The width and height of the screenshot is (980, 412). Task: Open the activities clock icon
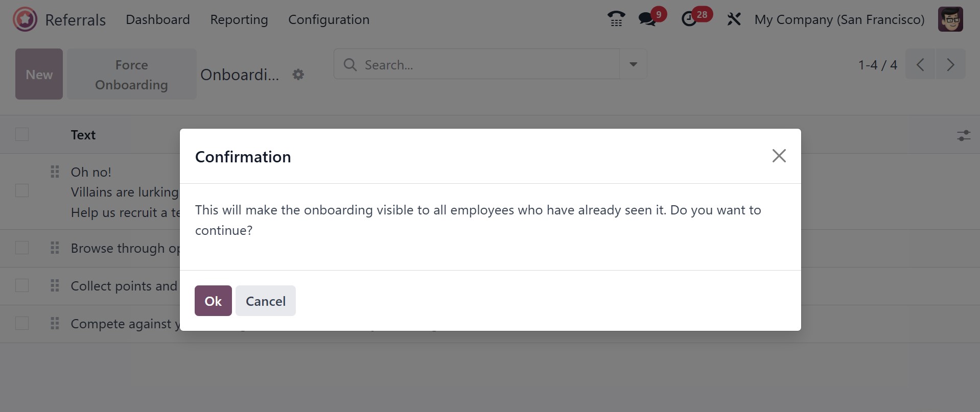pyautogui.click(x=689, y=19)
